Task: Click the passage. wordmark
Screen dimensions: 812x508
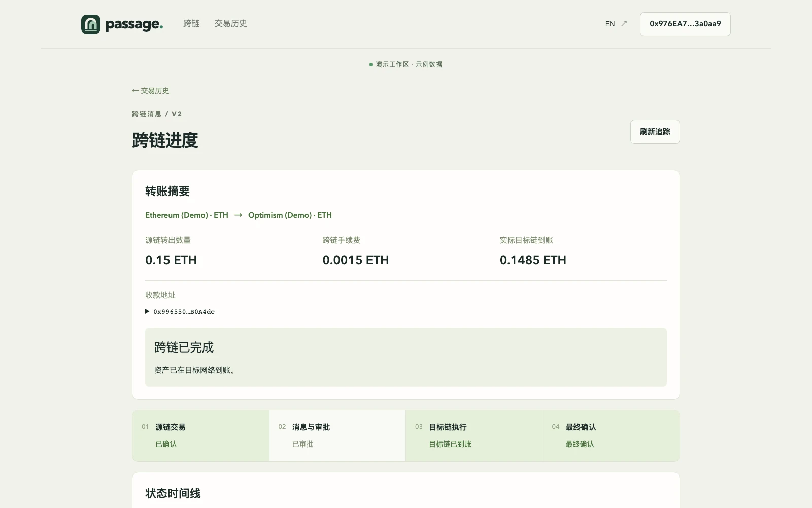Action: [134, 24]
